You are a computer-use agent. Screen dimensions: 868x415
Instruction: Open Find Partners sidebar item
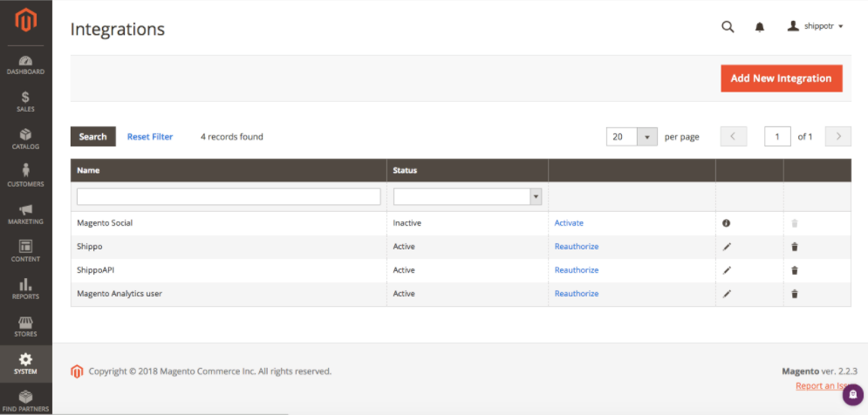pos(26,401)
